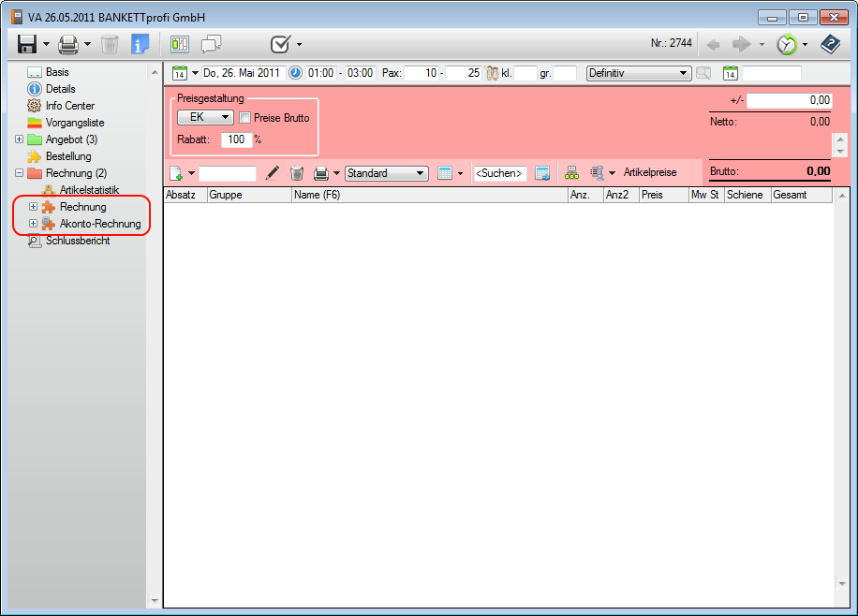Click the trash bin icon in article toolbar
The height and width of the screenshot is (616, 858).
pyautogui.click(x=297, y=173)
